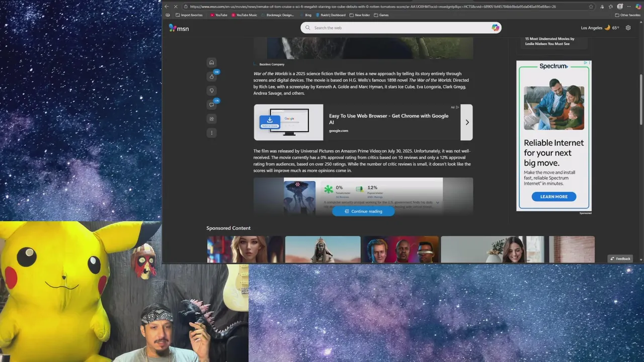644x362 pixels.
Task: Expand the New folder bookmark folder
Action: tap(360, 15)
